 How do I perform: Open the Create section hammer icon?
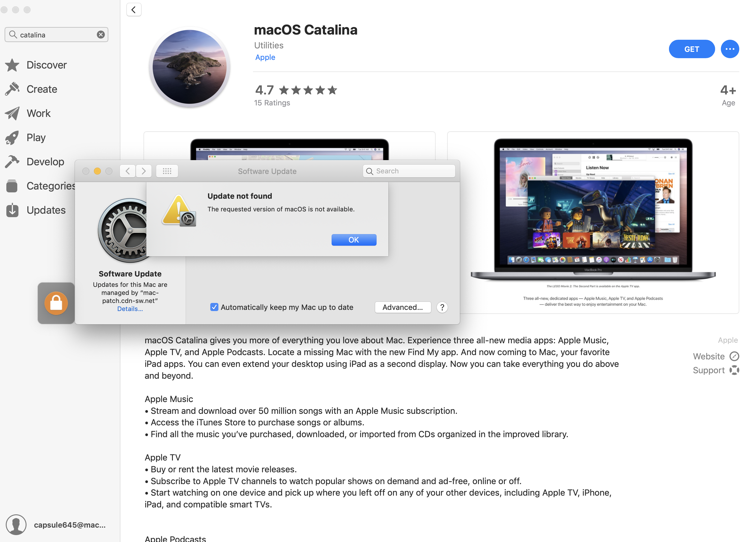[x=12, y=89]
